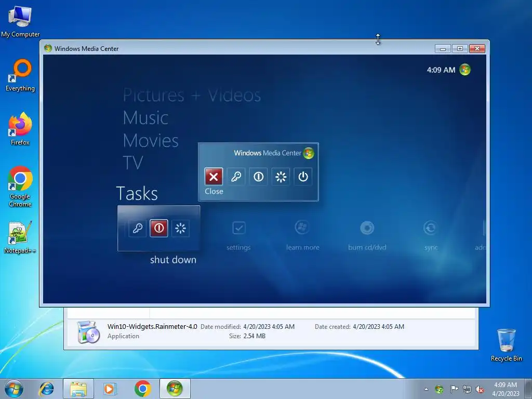This screenshot has height=399, width=532.
Task: Open the Recycle Bin
Action: click(x=506, y=345)
